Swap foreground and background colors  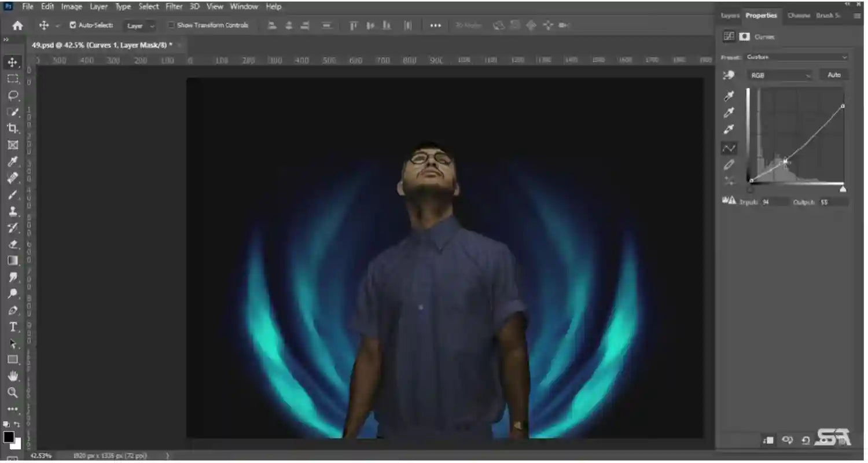pos(17,424)
